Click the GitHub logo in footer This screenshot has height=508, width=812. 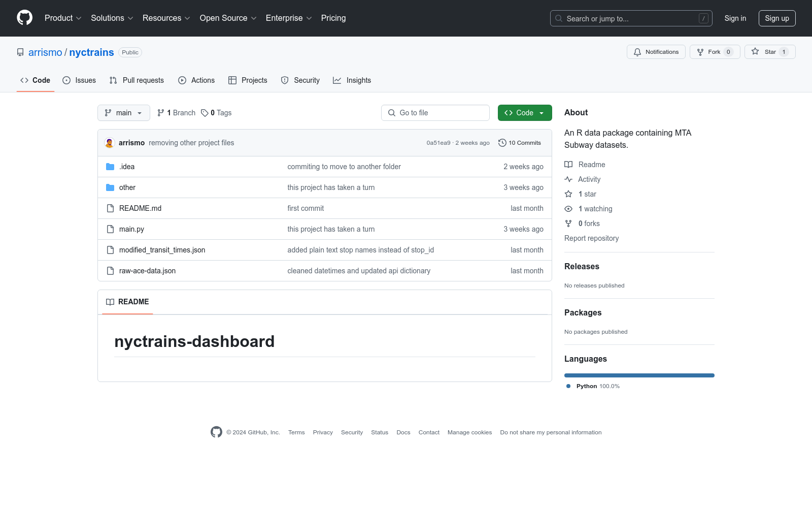[x=216, y=432]
